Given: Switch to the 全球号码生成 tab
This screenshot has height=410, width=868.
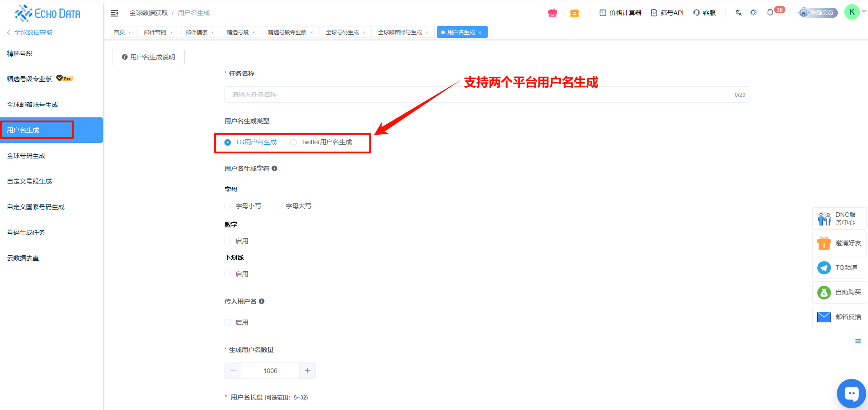Looking at the screenshot, I should coord(342,32).
